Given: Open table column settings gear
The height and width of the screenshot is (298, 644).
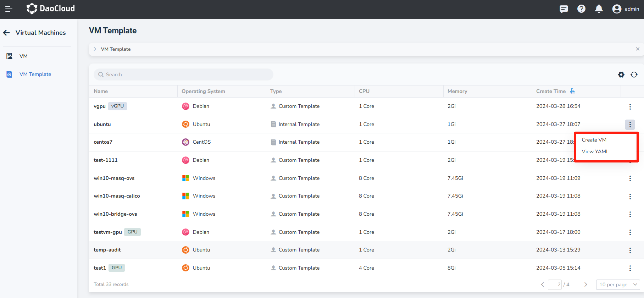Looking at the screenshot, I should [x=621, y=74].
